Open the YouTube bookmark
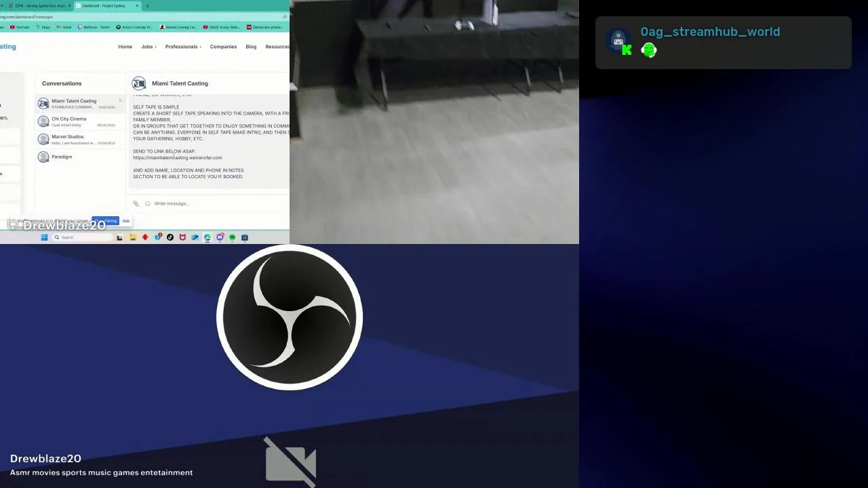Image resolution: width=868 pixels, height=488 pixels. click(x=20, y=27)
